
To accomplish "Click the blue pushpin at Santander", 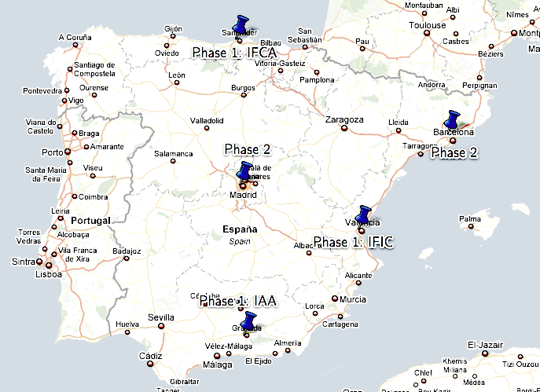I will [241, 25].
